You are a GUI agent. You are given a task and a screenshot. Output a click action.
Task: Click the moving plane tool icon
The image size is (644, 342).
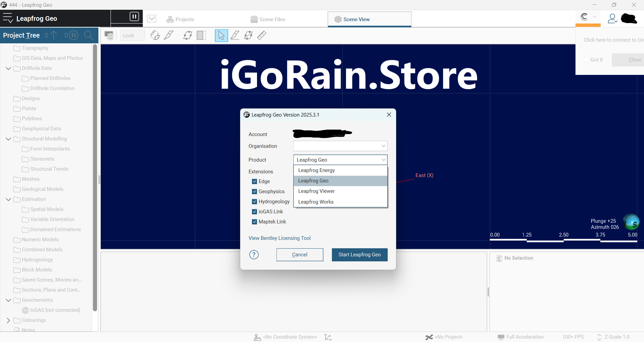(188, 35)
